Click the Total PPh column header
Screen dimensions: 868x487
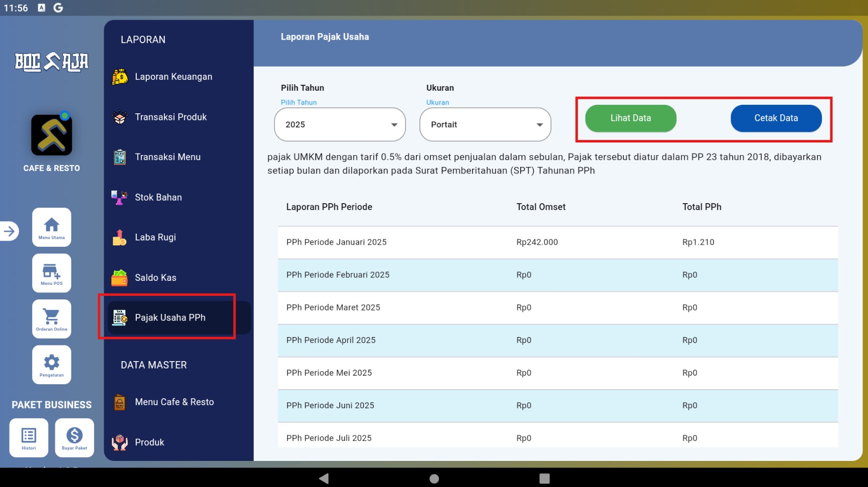tap(702, 207)
